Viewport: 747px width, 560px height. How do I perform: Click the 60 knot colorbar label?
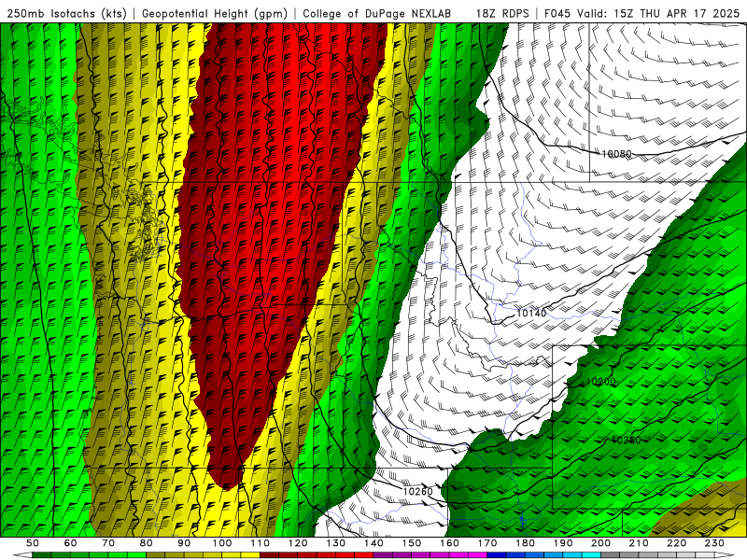click(x=70, y=543)
